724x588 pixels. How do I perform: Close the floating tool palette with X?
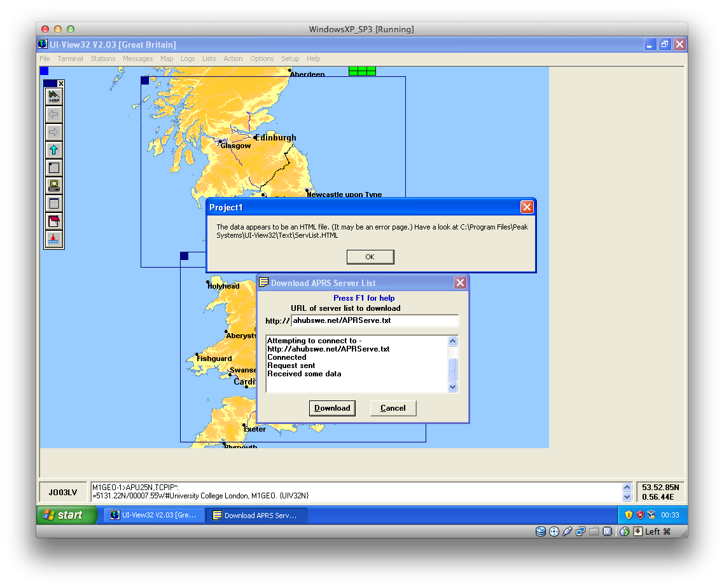point(61,83)
